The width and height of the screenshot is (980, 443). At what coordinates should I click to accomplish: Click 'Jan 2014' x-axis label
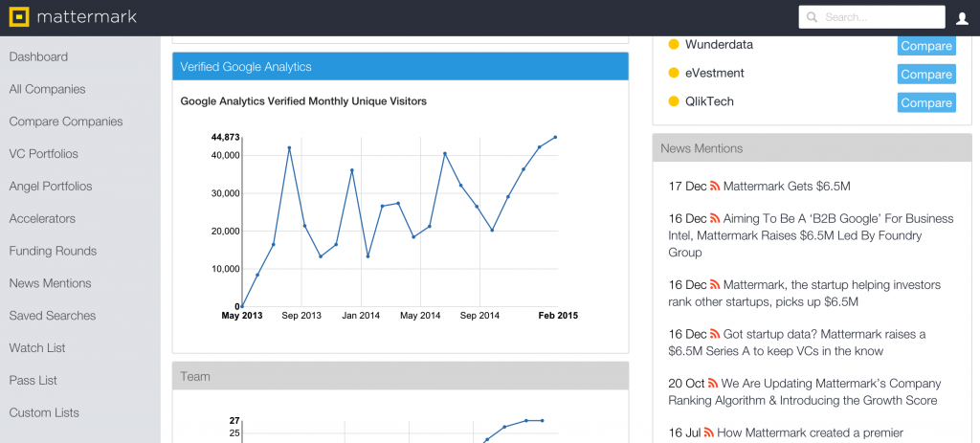tap(361, 316)
